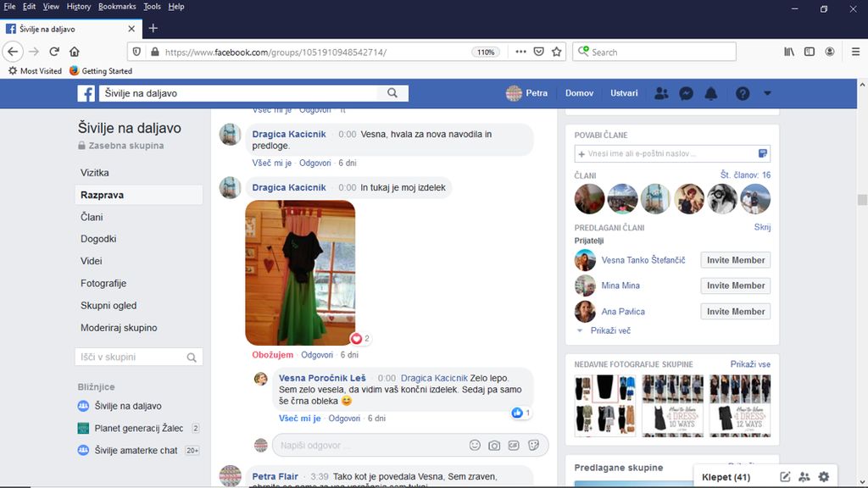Click the friend requests icon
868x488 pixels.
click(662, 93)
